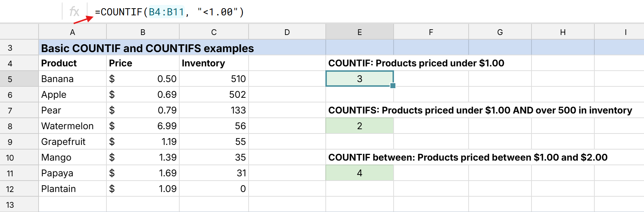Viewport: 644px width, 212px height.
Task: Select the title 'Basic COUNTIF and COUNTIFS examples'
Action: pos(147,48)
